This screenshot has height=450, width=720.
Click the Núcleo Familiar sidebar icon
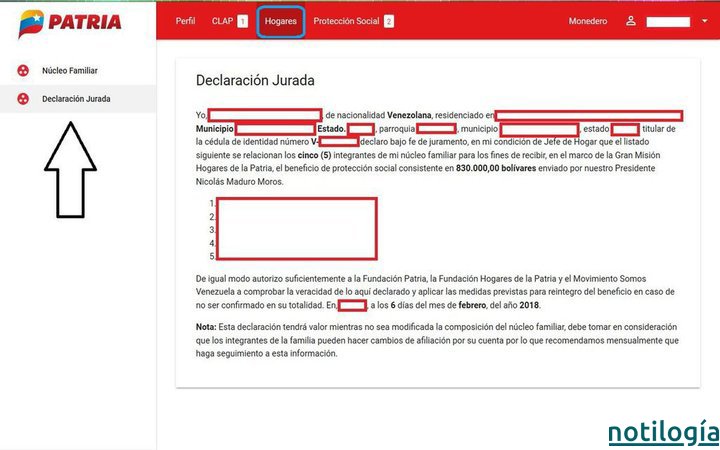(23, 71)
